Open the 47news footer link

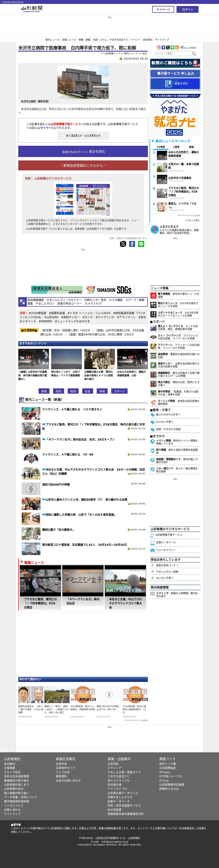(164, 772)
